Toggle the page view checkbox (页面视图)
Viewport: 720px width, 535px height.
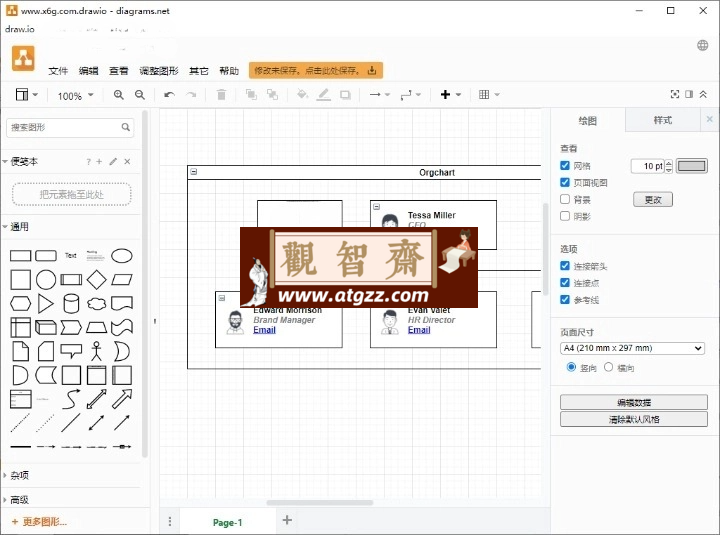(x=565, y=182)
